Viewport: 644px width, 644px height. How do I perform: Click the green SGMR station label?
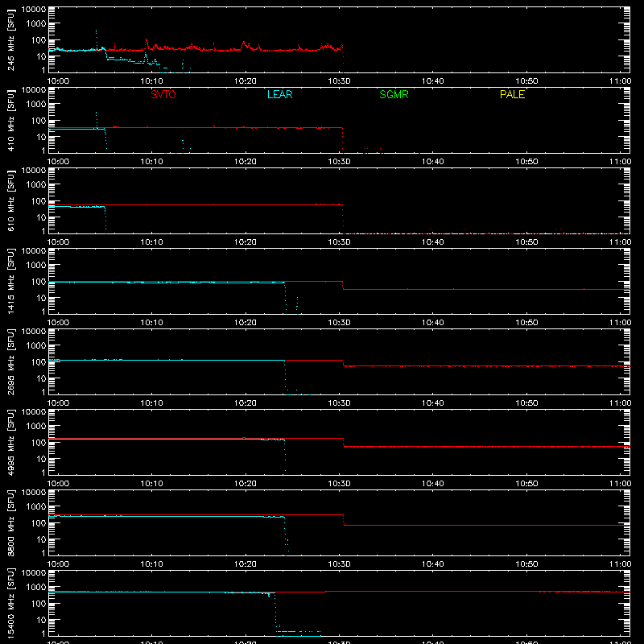point(394,94)
